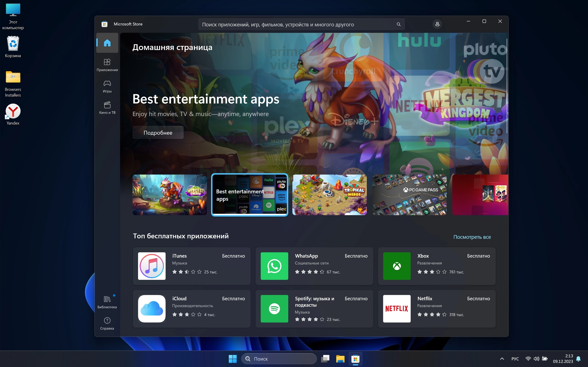Open the Кино и ТВ section
Viewport: 588px width, 367px height.
click(x=107, y=108)
